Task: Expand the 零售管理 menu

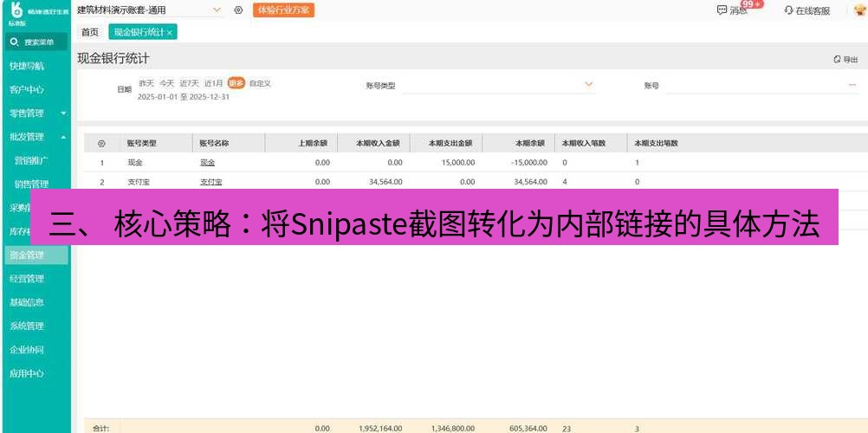Action: pyautogui.click(x=36, y=113)
